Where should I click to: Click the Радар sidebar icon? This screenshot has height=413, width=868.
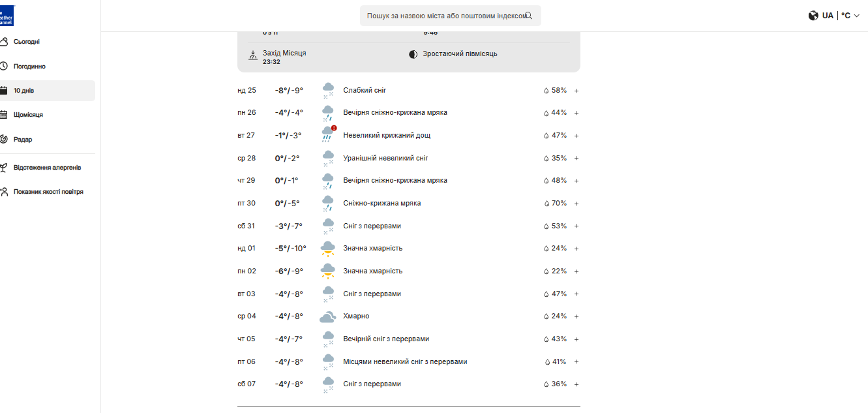click(x=4, y=139)
